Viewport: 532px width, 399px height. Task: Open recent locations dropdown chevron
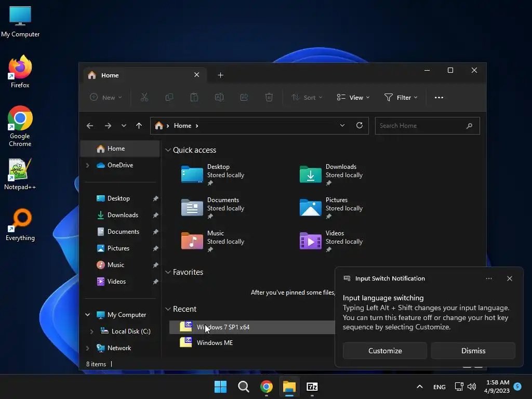coord(124,126)
